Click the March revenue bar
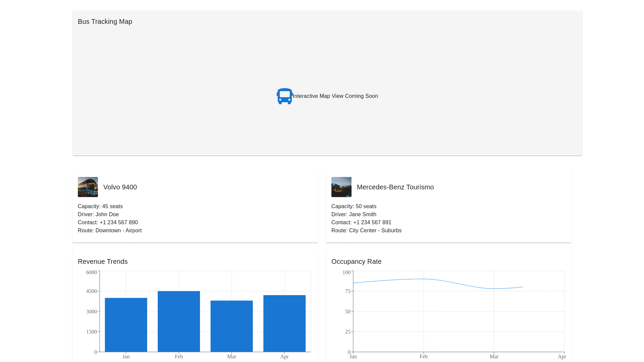Image resolution: width=644 pixels, height=362 pixels. (231, 326)
